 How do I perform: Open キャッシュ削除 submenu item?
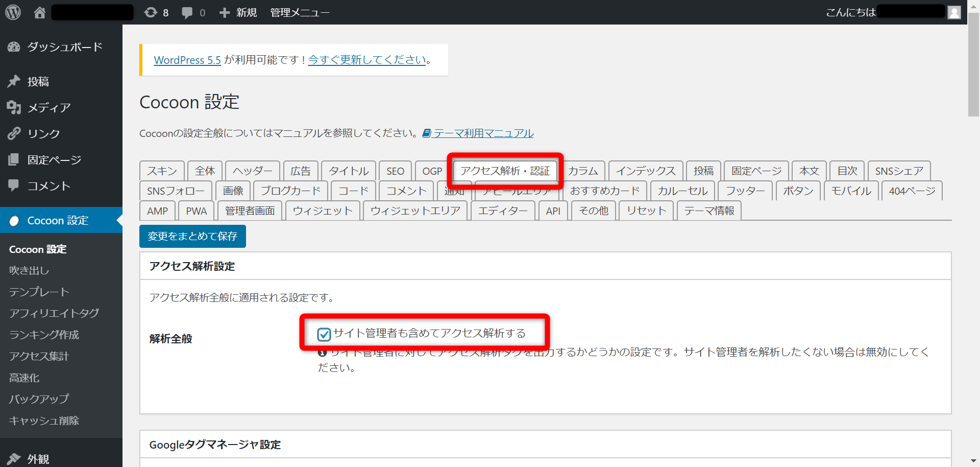point(44,421)
